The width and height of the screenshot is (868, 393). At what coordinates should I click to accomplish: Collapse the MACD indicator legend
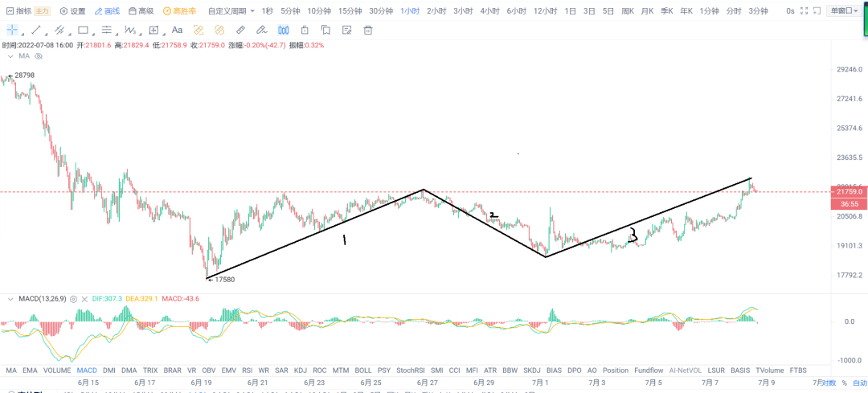coord(11,299)
